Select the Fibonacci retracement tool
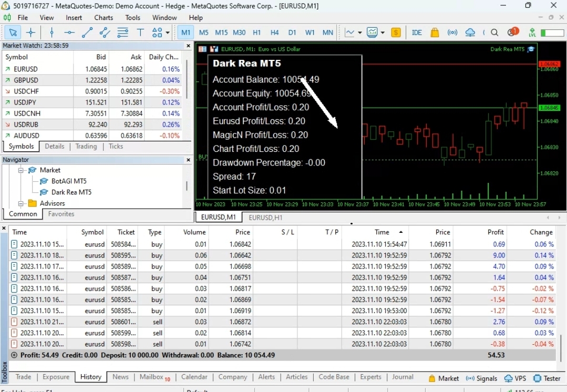 tap(122, 33)
